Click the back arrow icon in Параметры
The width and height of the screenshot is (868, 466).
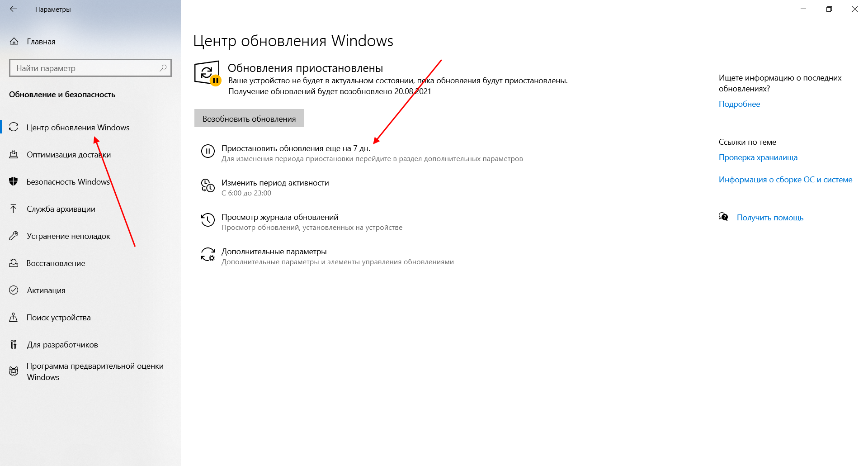pyautogui.click(x=13, y=9)
